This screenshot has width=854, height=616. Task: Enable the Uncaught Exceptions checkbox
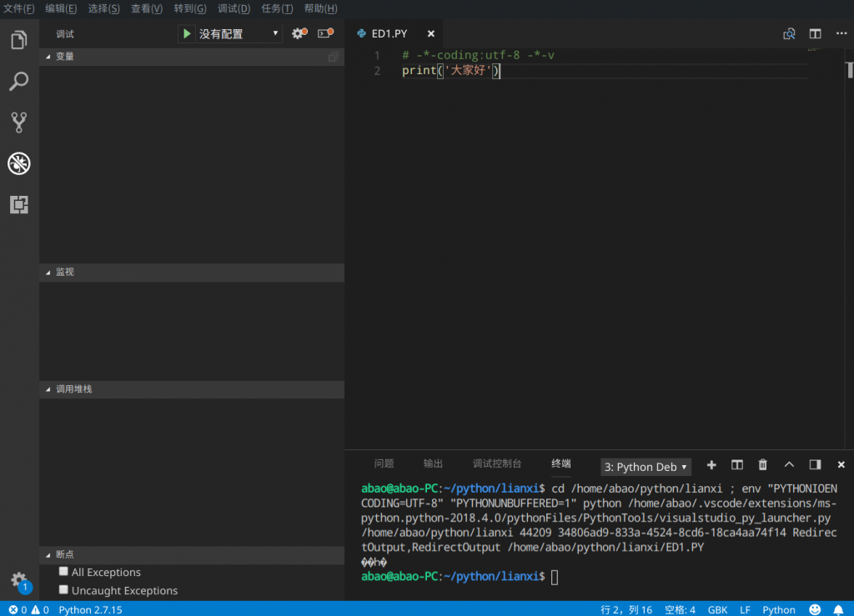tap(63, 590)
